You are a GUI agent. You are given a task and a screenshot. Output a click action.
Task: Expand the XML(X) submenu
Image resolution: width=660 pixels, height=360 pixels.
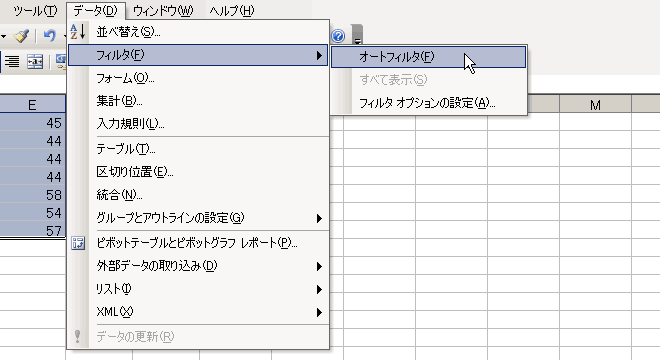[x=198, y=312]
